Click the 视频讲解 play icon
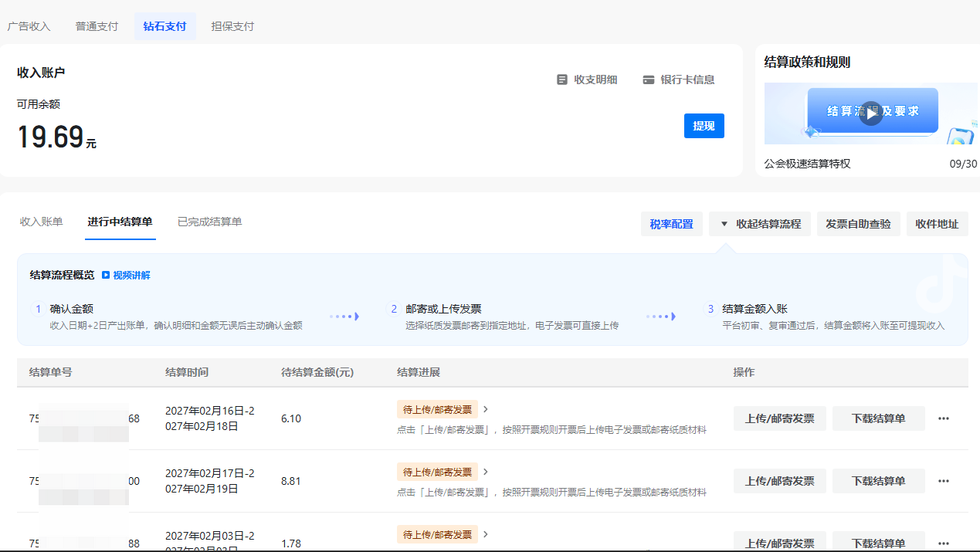The image size is (980, 552). pyautogui.click(x=106, y=275)
